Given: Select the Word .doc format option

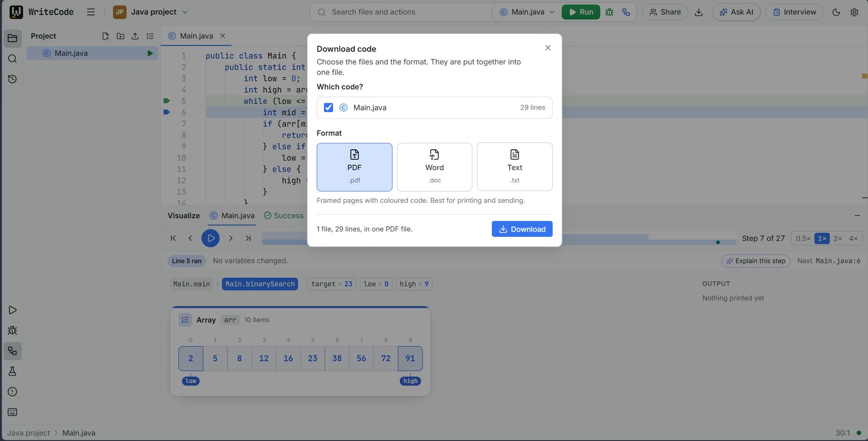Looking at the screenshot, I should click(x=435, y=167).
